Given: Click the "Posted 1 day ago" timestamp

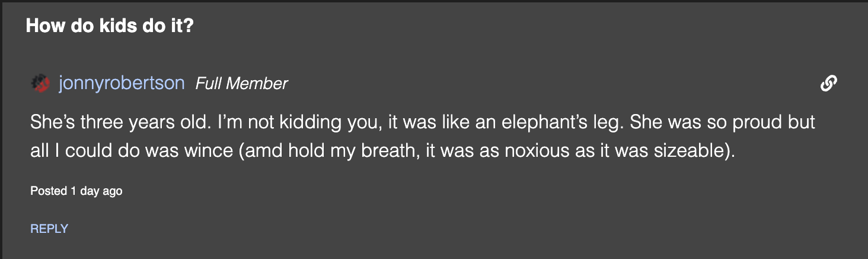Looking at the screenshot, I should tap(76, 191).
